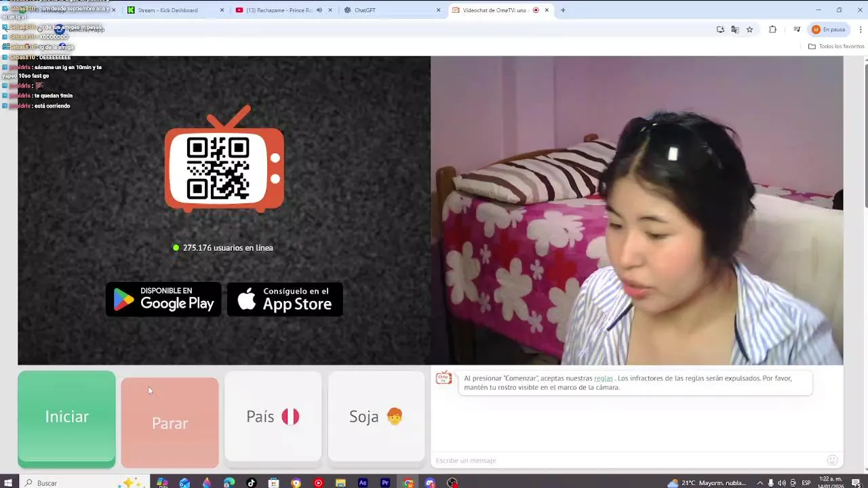Open OBS Studio from the taskbar
The height and width of the screenshot is (488, 868).
[x=452, y=483]
